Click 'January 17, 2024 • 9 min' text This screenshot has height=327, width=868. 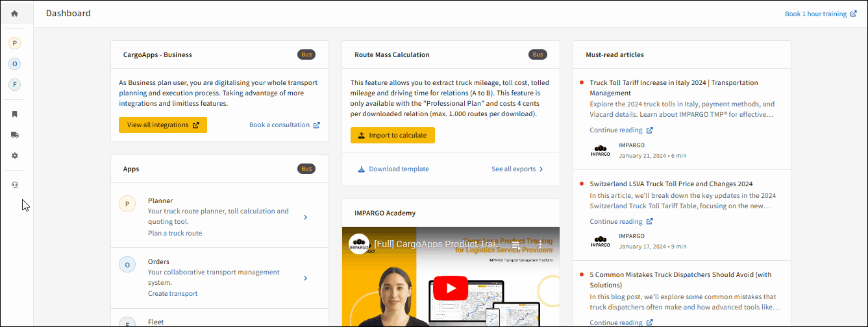(x=652, y=247)
